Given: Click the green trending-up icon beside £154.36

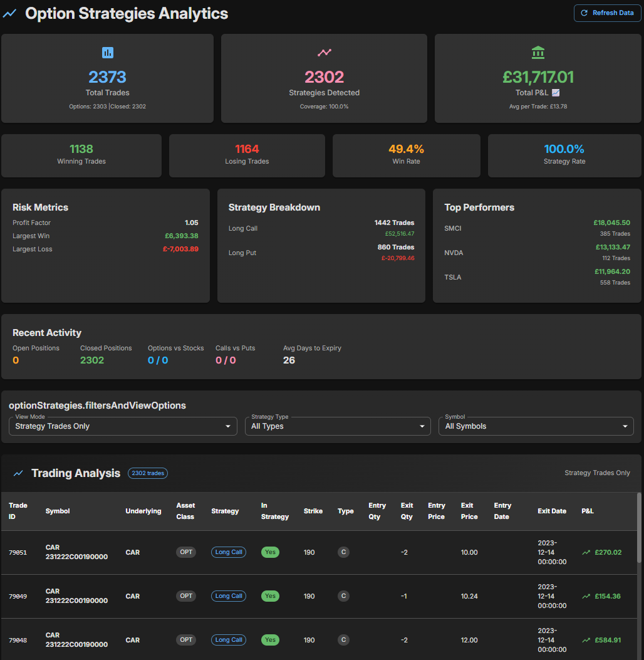Looking at the screenshot, I should pos(586,596).
